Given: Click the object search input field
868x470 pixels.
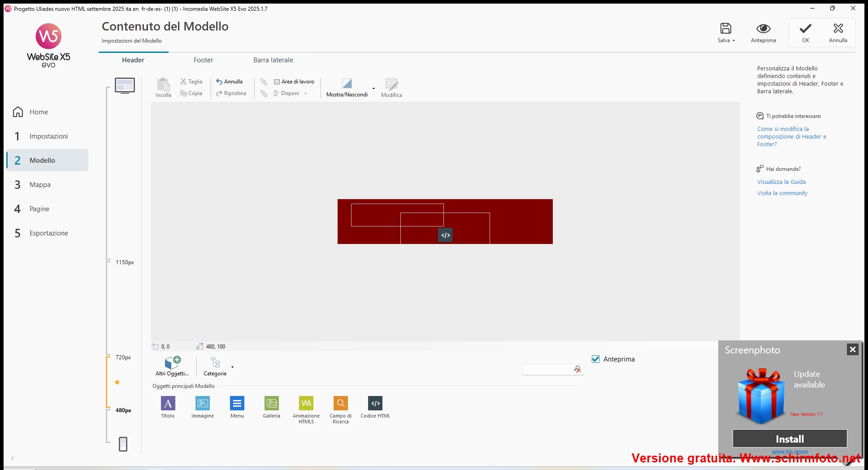Looking at the screenshot, I should pyautogui.click(x=547, y=369).
